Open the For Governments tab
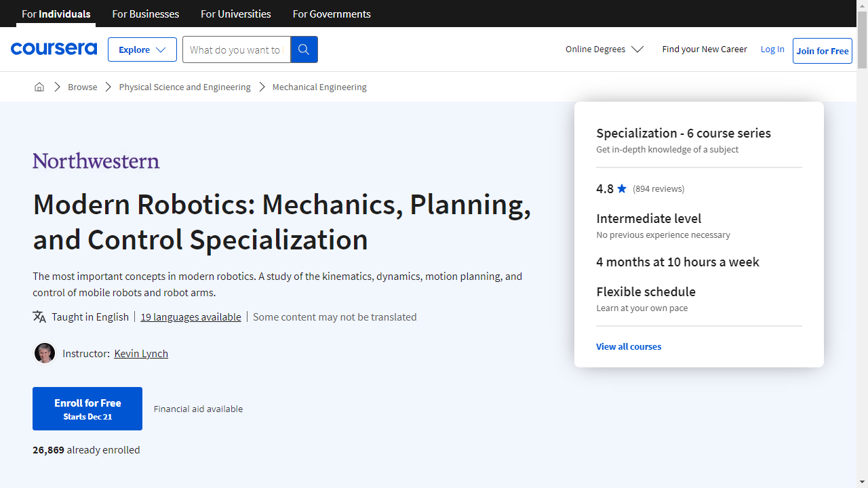868x488 pixels. (332, 14)
